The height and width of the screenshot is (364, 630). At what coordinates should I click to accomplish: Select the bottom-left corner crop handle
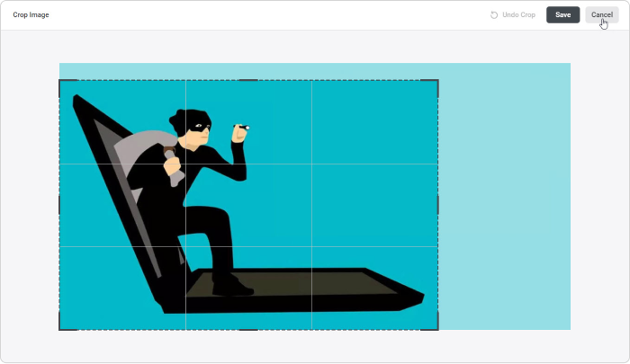[x=60, y=329]
